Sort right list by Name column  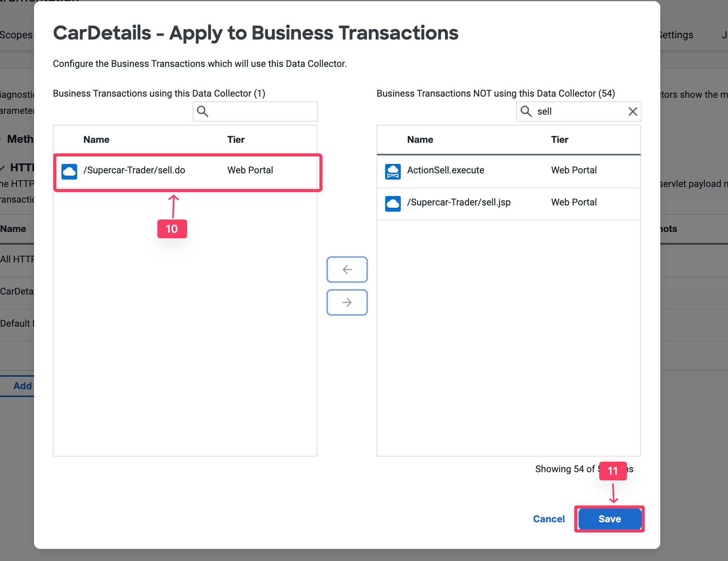pos(420,140)
